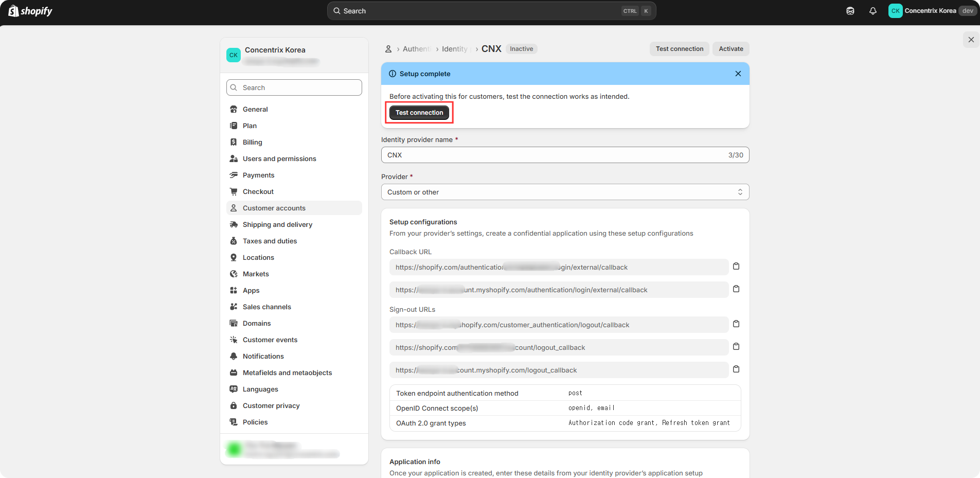Open the notifications bell

(873, 11)
